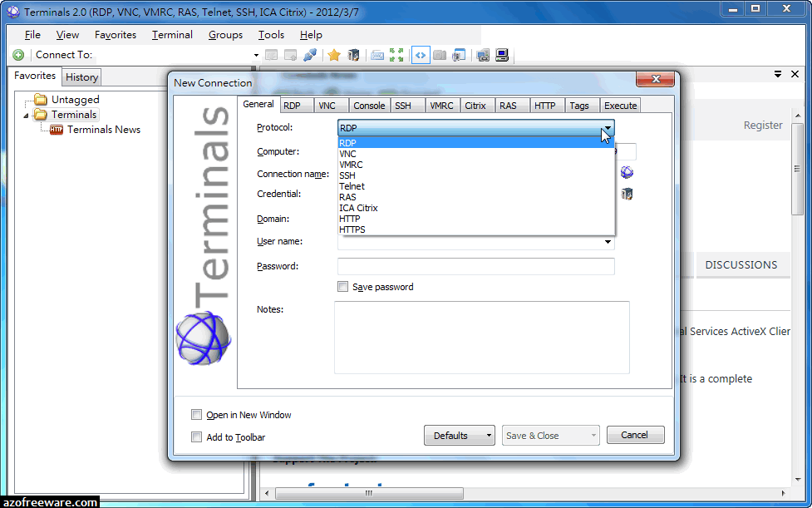
Task: Switch to the Console tab
Action: click(369, 106)
